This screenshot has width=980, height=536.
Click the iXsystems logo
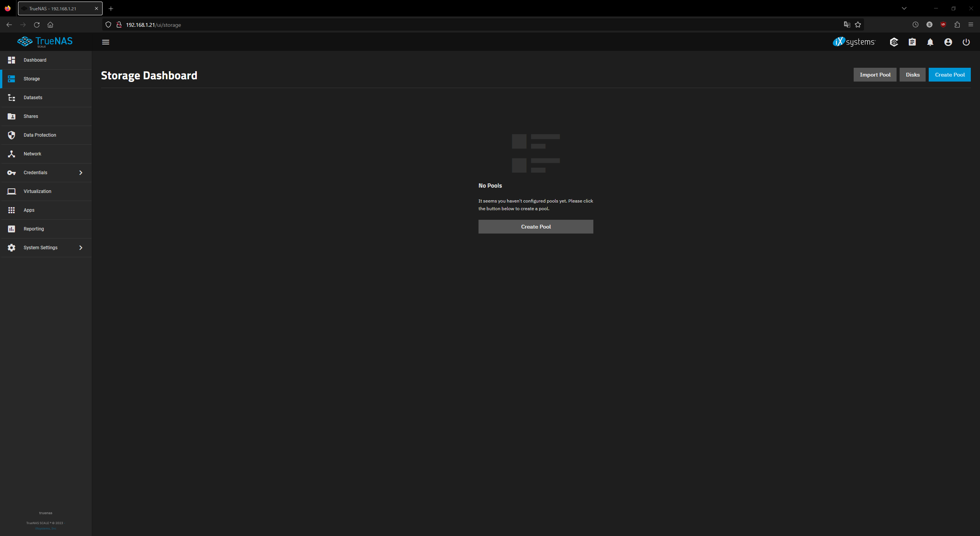pos(854,42)
